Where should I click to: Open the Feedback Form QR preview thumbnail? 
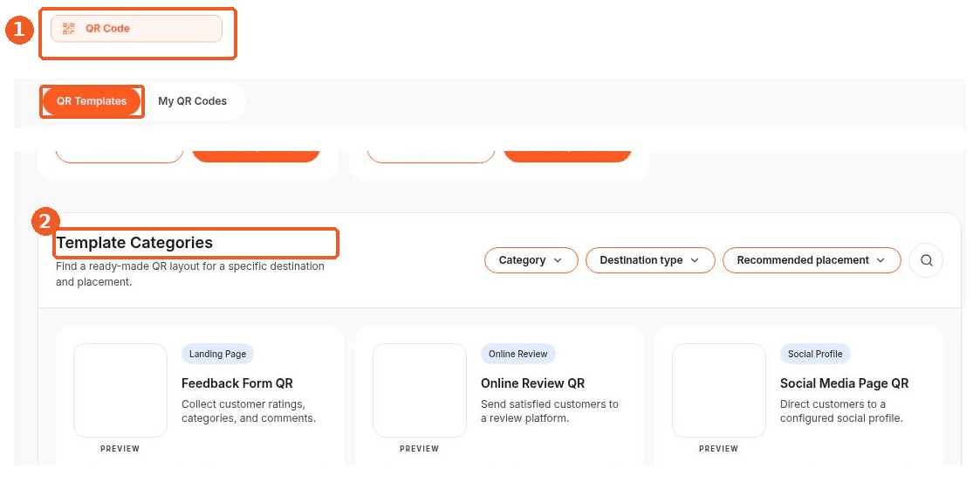(x=120, y=390)
